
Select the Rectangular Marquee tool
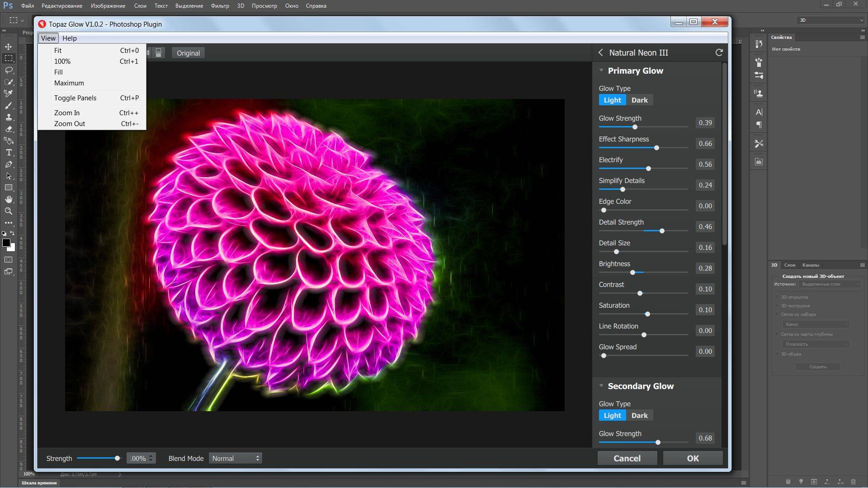pos(9,58)
